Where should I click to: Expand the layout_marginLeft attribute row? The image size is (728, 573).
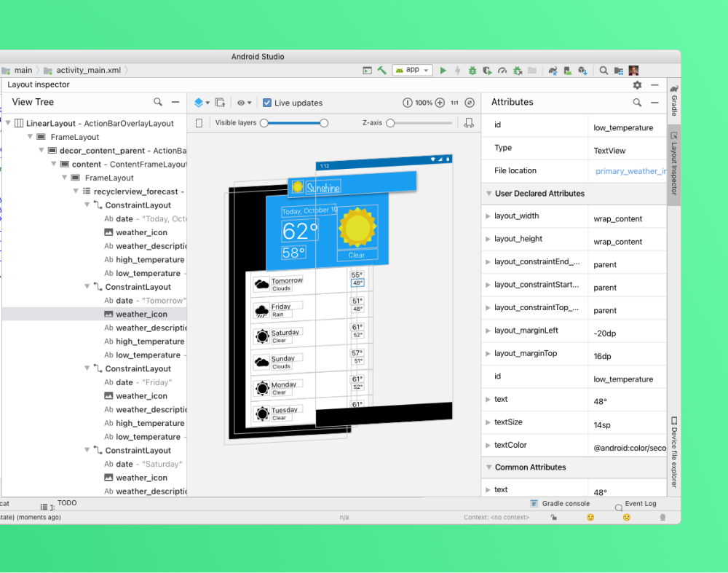click(x=488, y=331)
